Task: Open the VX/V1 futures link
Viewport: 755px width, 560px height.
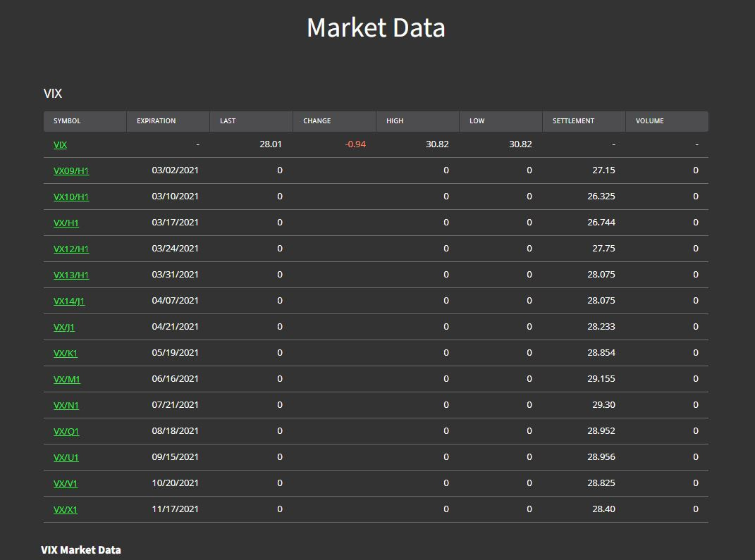Action: coord(66,483)
